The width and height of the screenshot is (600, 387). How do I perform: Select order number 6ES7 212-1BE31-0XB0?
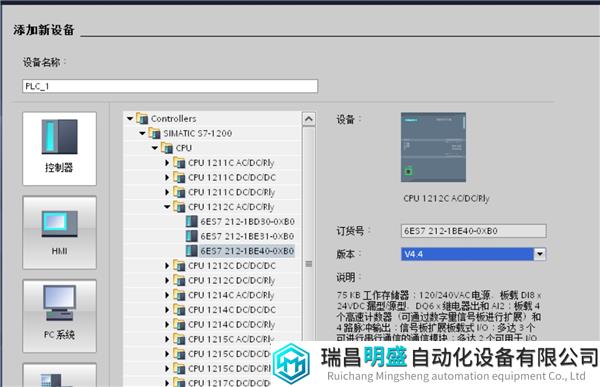[247, 236]
